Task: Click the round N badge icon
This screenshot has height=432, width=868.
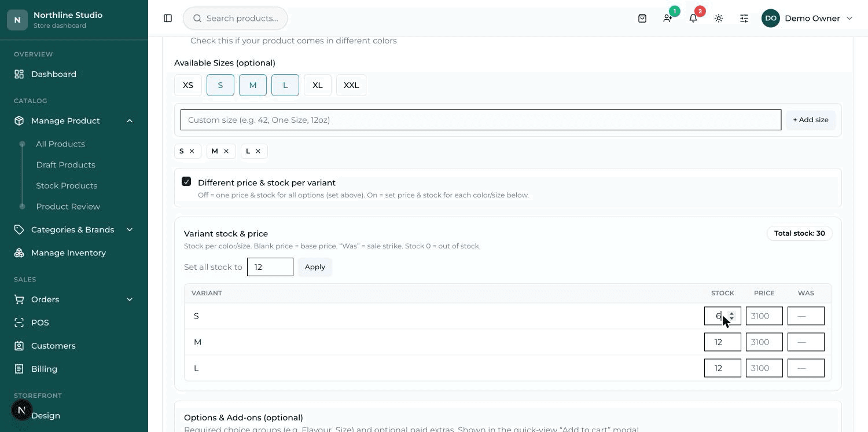Action: (x=22, y=411)
